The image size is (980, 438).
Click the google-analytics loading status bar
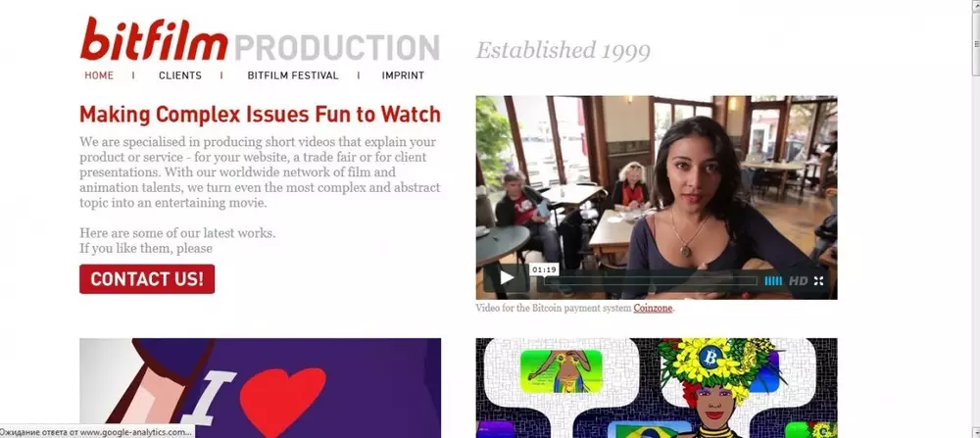[97, 432]
